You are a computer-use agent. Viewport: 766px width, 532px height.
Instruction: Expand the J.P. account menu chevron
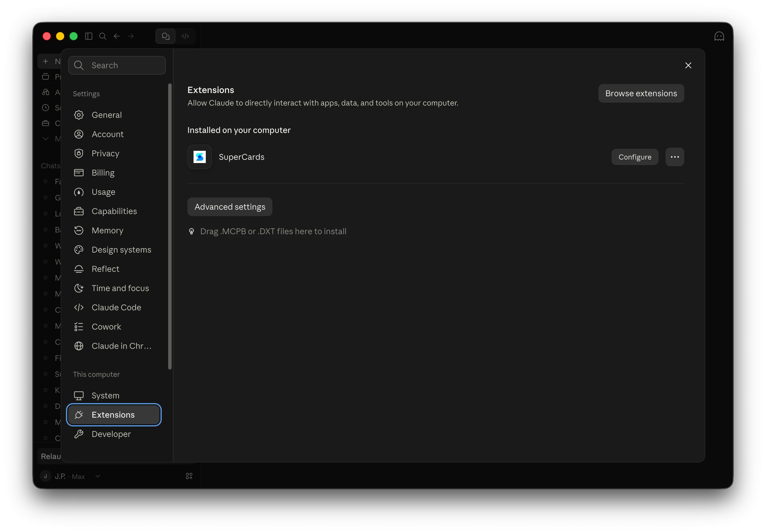98,476
